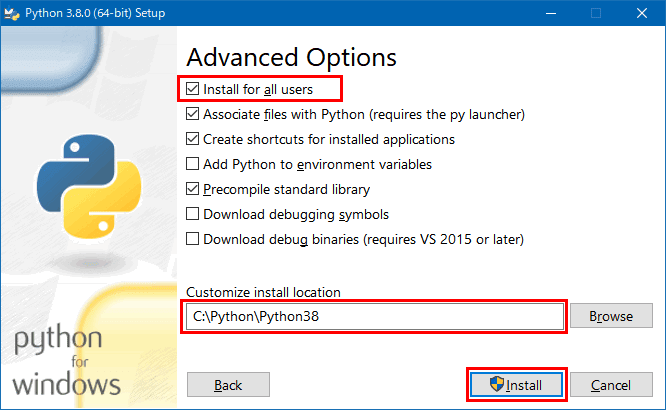Viewport: 666px width, 410px height.
Task: Close the Python Setup window
Action: [x=642, y=13]
